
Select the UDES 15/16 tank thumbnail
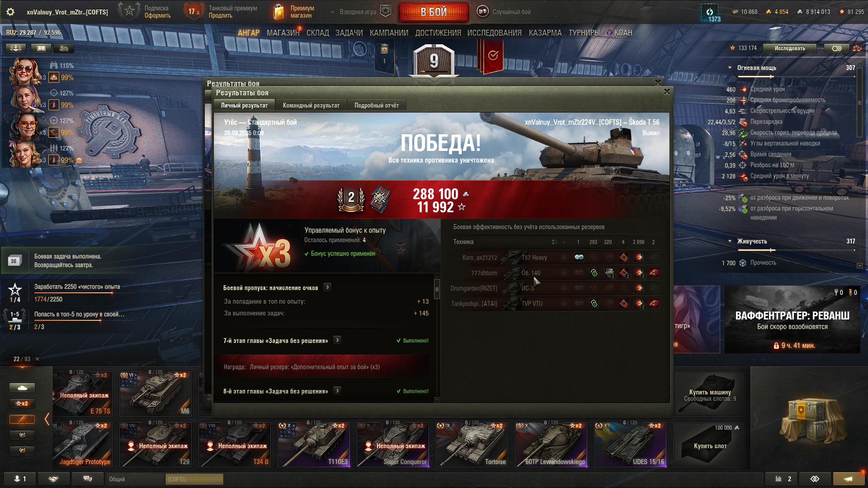click(630, 445)
